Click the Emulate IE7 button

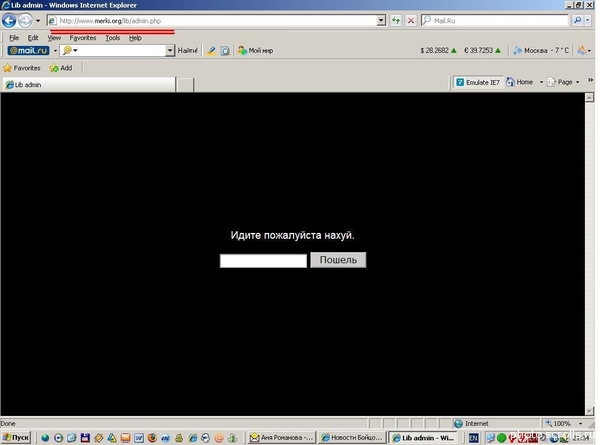click(478, 82)
